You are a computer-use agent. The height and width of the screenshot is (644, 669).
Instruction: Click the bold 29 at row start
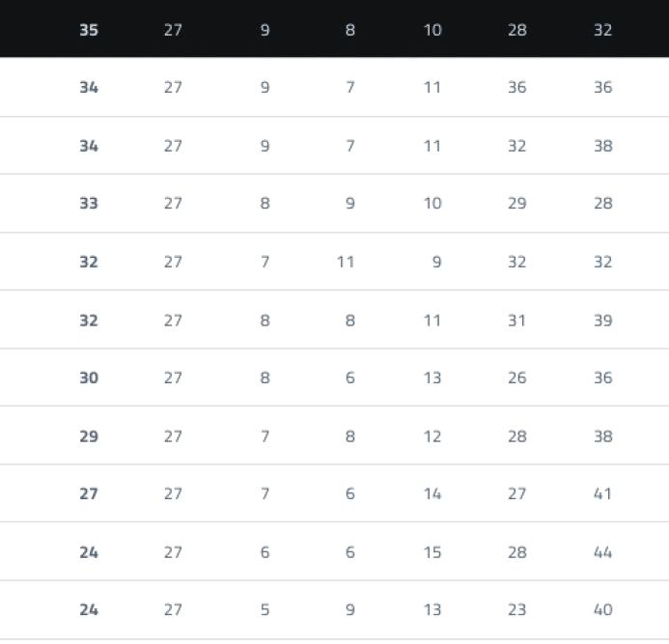88,436
